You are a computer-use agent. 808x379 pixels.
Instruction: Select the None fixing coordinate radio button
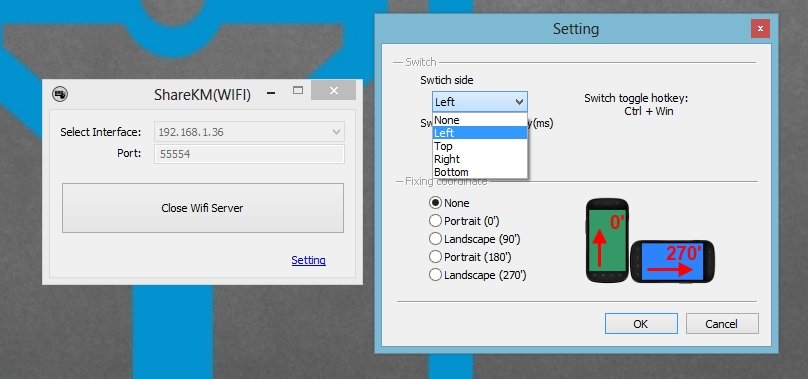point(435,203)
